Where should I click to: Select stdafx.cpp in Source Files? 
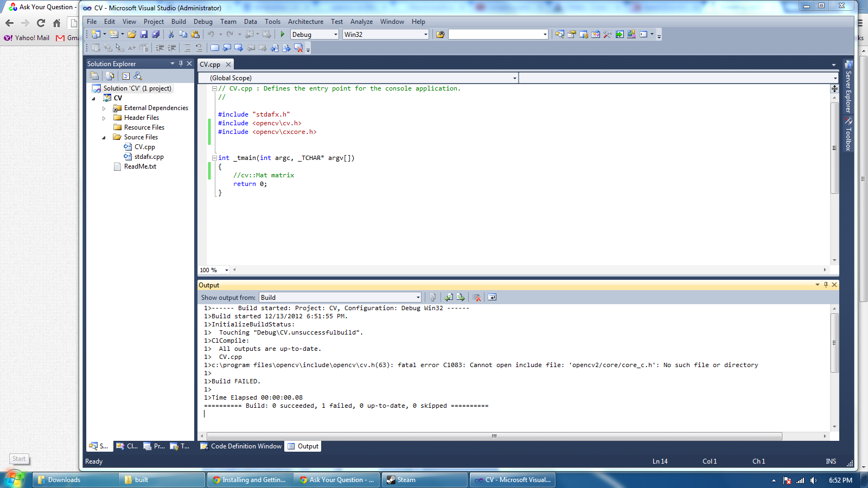(149, 157)
